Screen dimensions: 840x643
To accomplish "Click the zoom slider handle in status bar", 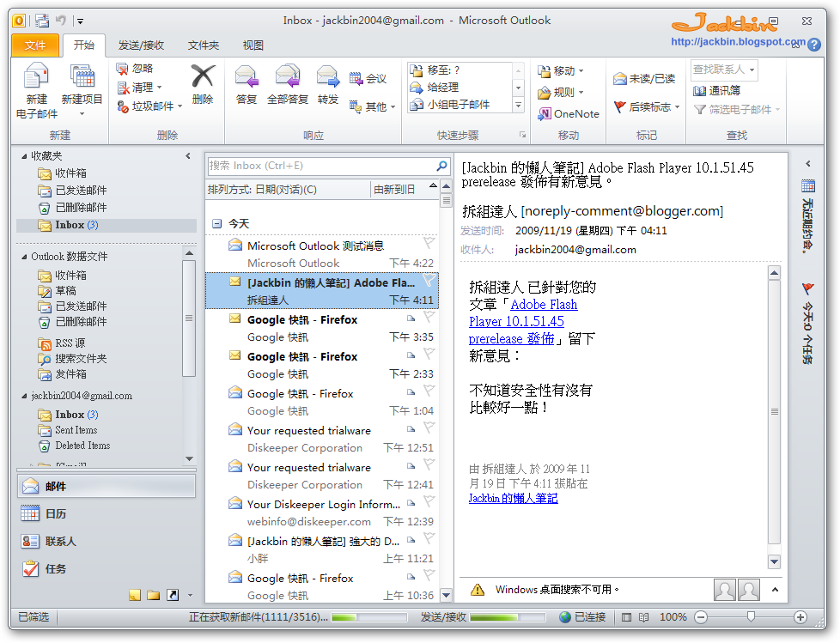I will 751,617.
